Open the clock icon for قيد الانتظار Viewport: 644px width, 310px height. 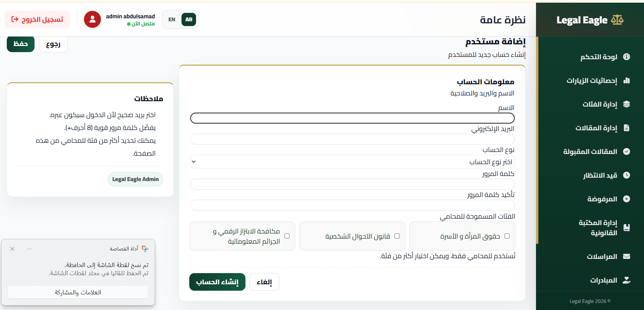pos(626,175)
